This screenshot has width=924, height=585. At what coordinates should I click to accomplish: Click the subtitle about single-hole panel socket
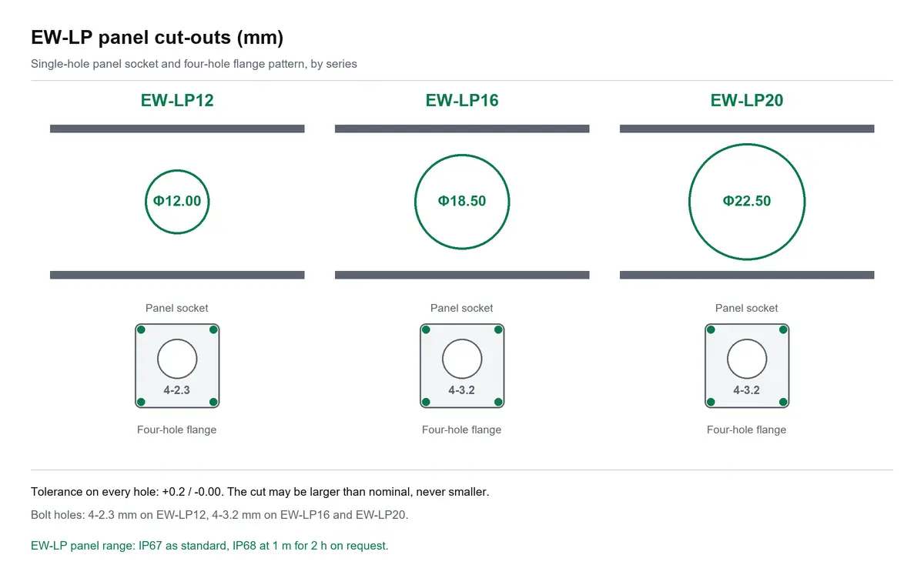(194, 64)
